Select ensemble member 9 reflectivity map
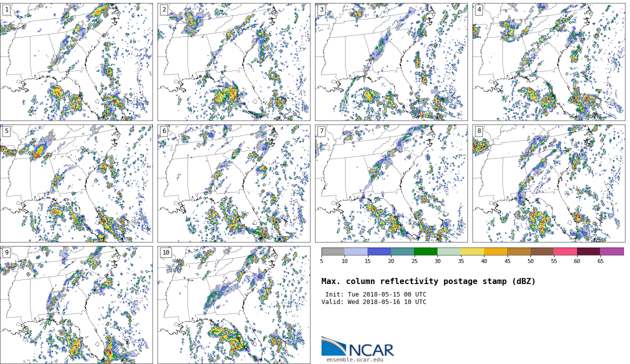The width and height of the screenshot is (630, 364). (76, 304)
